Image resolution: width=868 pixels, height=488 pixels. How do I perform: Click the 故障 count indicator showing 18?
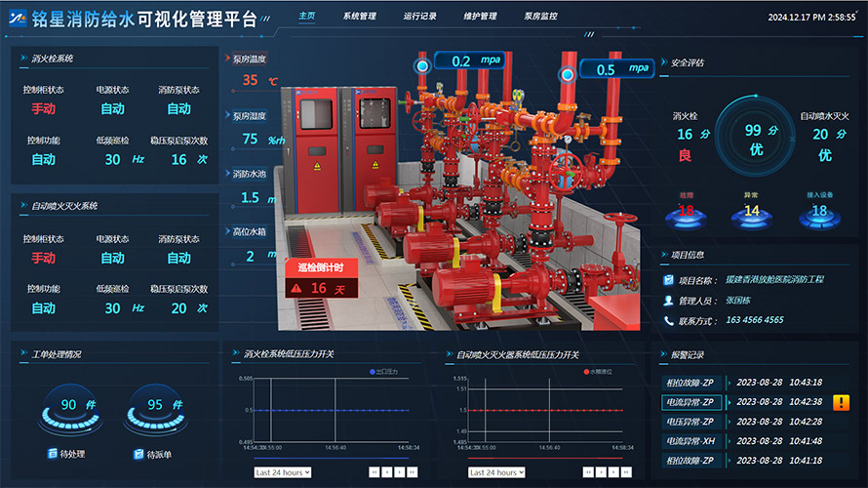[x=686, y=210]
